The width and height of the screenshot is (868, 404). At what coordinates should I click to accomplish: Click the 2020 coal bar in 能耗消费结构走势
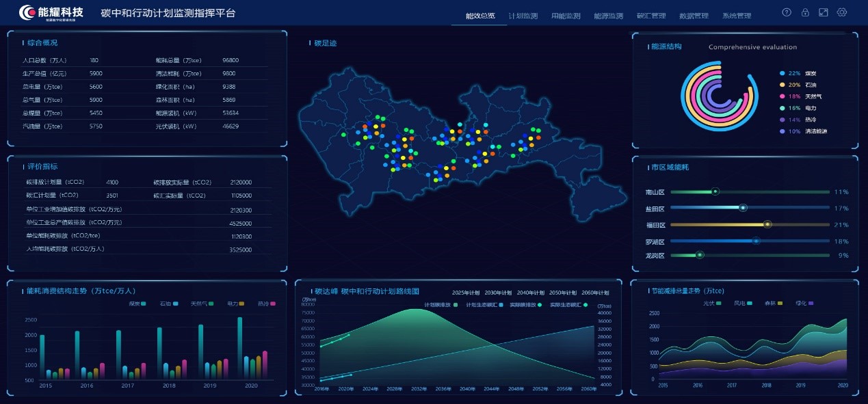(240, 349)
